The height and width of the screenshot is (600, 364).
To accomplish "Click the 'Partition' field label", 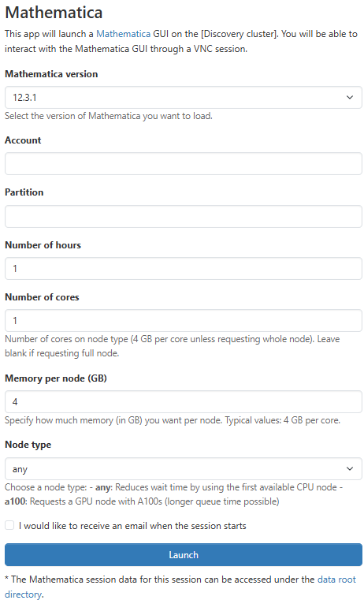I will 24,192.
